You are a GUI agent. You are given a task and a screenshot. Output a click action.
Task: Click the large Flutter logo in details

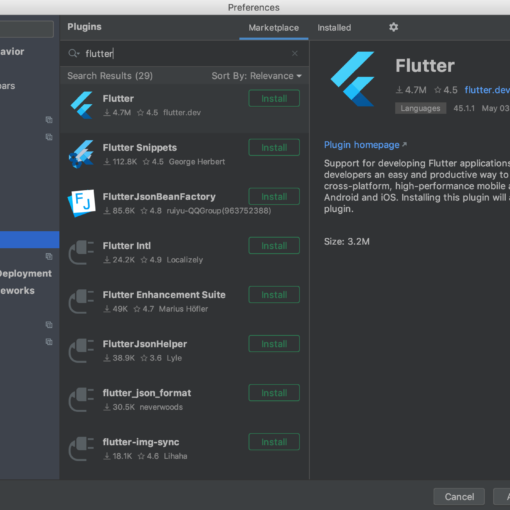[x=353, y=79]
